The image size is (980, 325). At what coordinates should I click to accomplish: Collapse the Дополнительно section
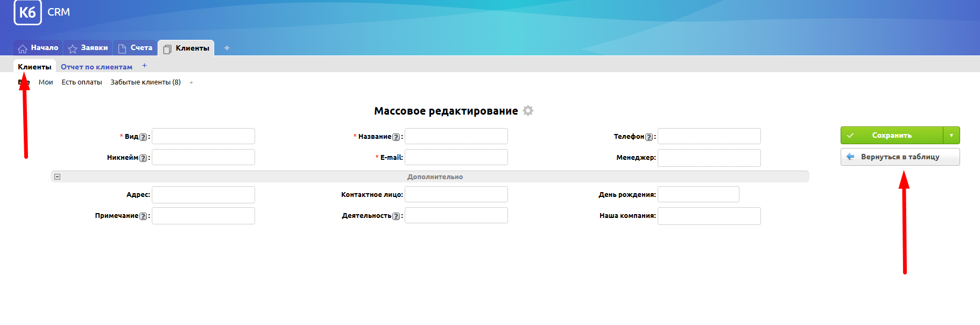click(x=58, y=176)
